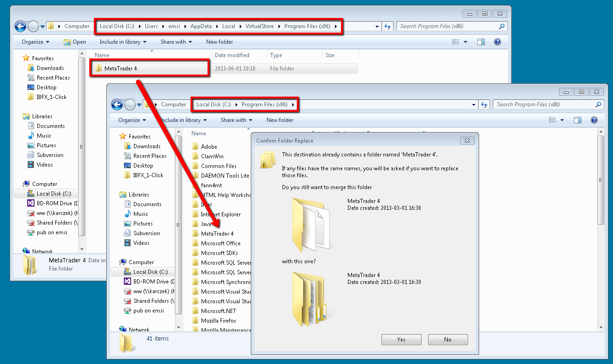Select Mozilla Firefox folder in file list
This screenshot has height=364, width=613.
tap(219, 320)
